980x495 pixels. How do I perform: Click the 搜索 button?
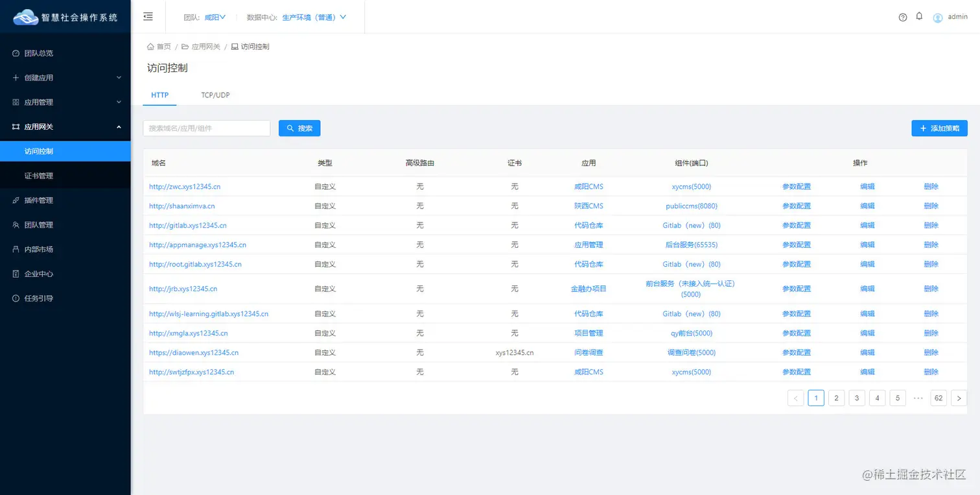click(299, 128)
